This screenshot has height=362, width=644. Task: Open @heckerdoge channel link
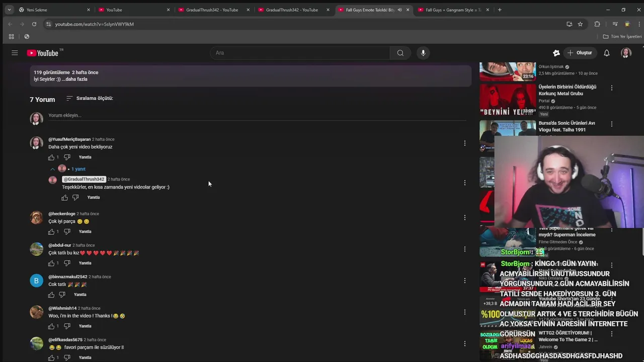pos(62,214)
